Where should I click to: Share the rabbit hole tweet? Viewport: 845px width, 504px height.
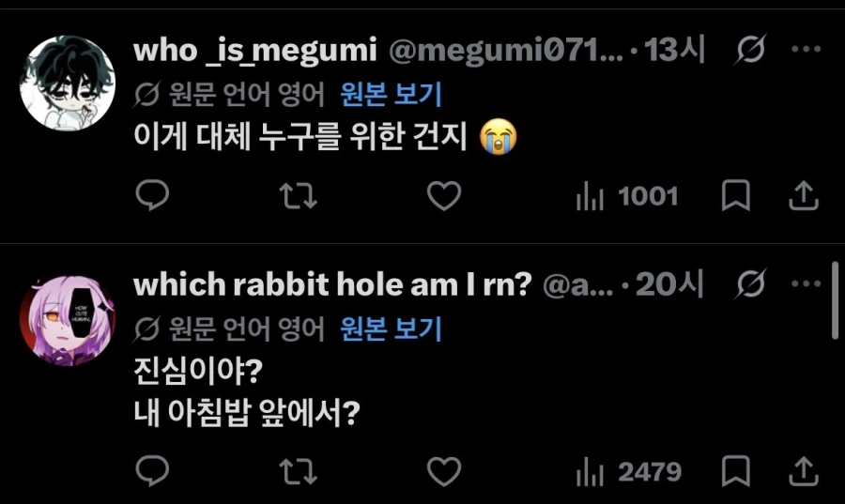pyautogui.click(x=804, y=471)
